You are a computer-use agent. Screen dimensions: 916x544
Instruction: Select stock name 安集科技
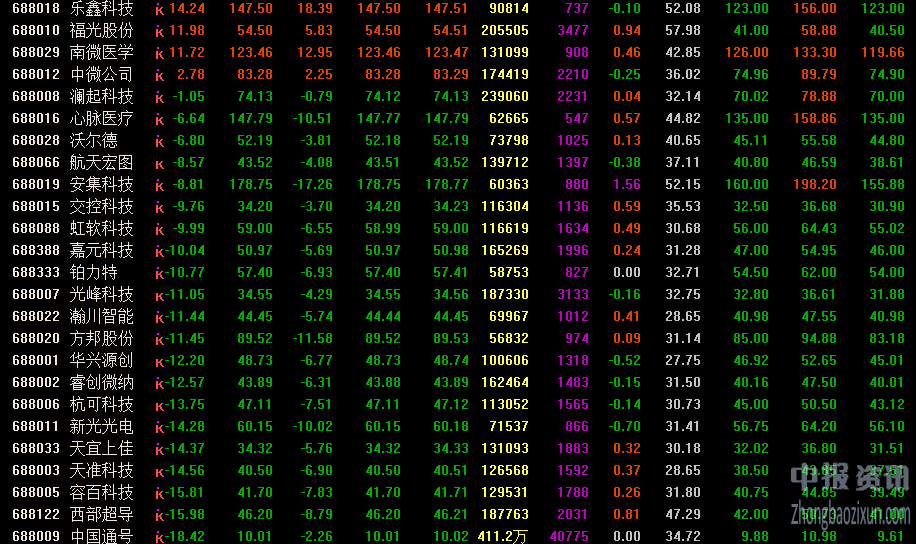[x=102, y=185]
